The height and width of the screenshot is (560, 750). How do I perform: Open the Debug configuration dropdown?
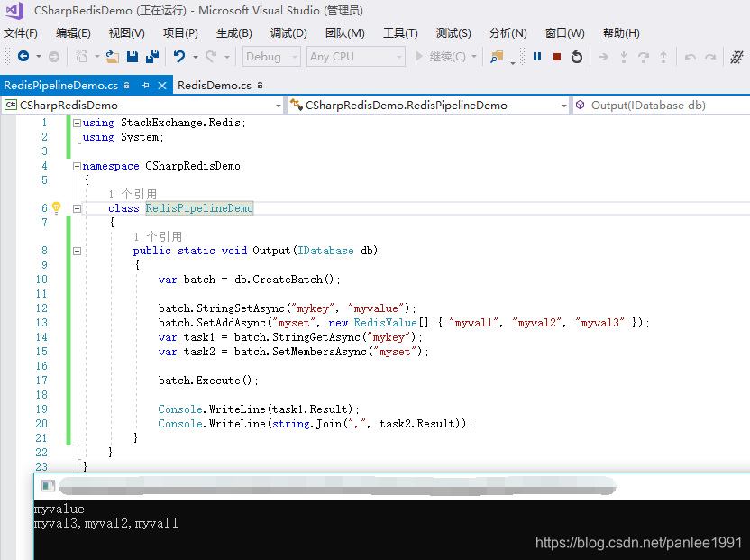point(271,57)
